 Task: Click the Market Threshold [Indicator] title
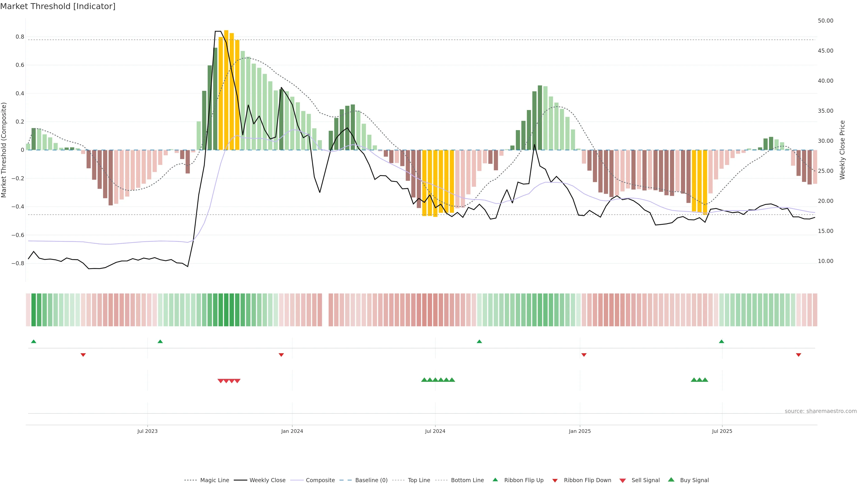(x=58, y=6)
